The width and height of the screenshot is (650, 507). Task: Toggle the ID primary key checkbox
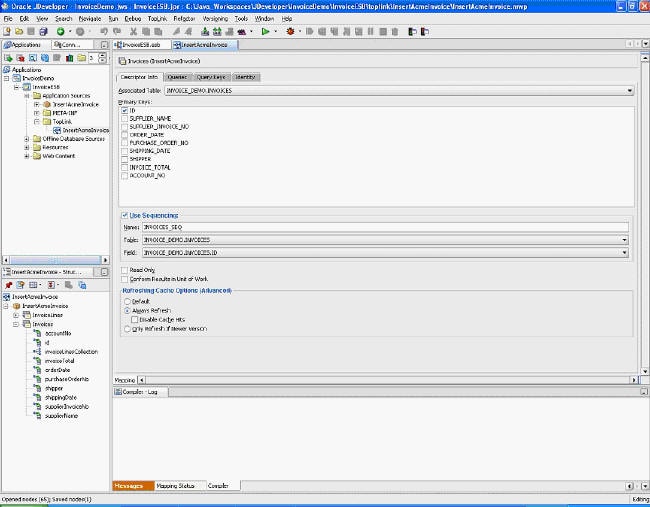click(125, 111)
